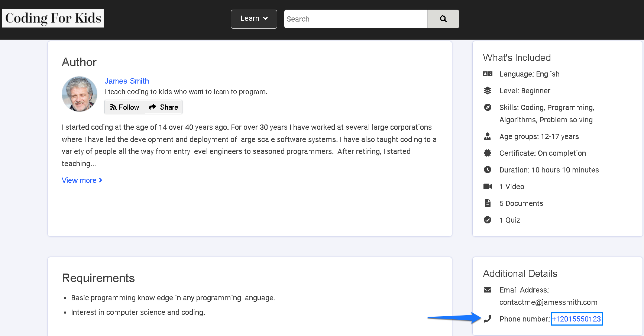The image size is (644, 336).
Task: Open the Learn dropdown menu
Action: pyautogui.click(x=254, y=19)
